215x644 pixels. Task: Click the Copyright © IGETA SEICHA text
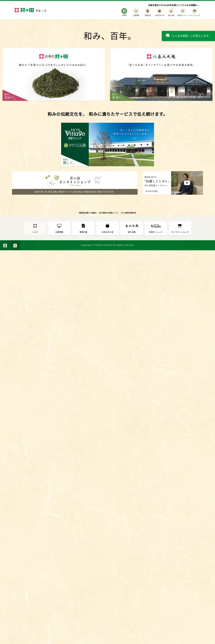coord(107,245)
